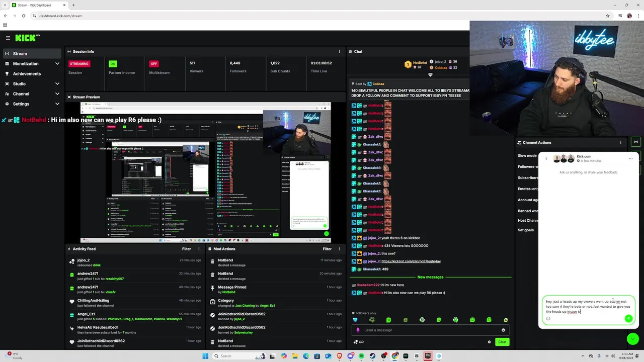Focus the Send a message chat input
Viewport: 644px width, 362px height.
(x=430, y=330)
